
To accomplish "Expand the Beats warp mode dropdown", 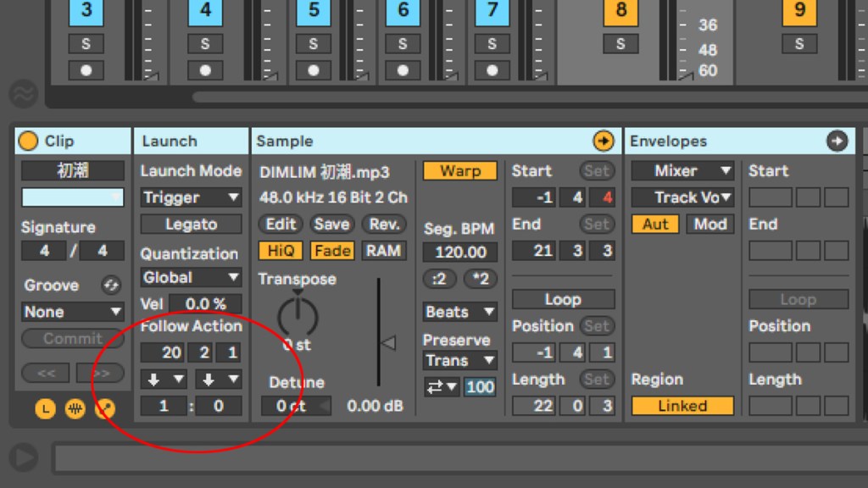I will tap(460, 312).
